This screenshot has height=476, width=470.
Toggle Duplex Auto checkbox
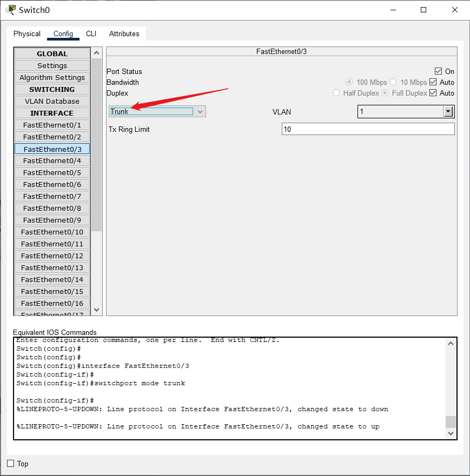coord(433,93)
